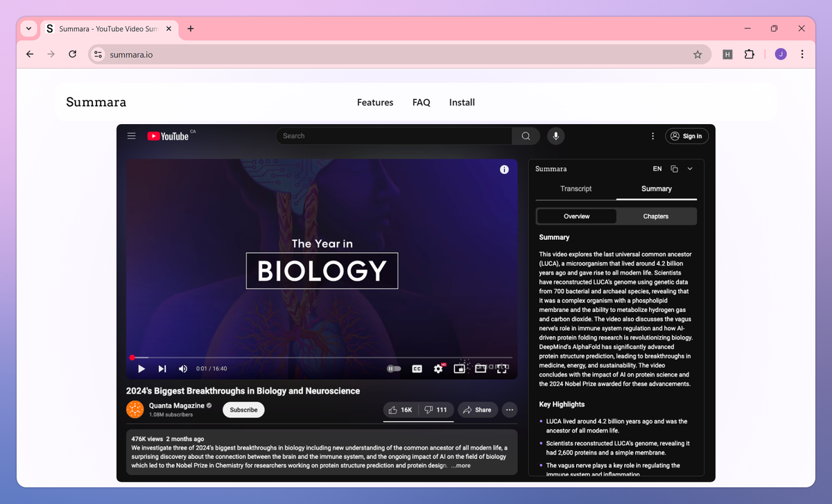This screenshot has height=504, width=832.
Task: Expand the description with ...more
Action: tap(460, 466)
